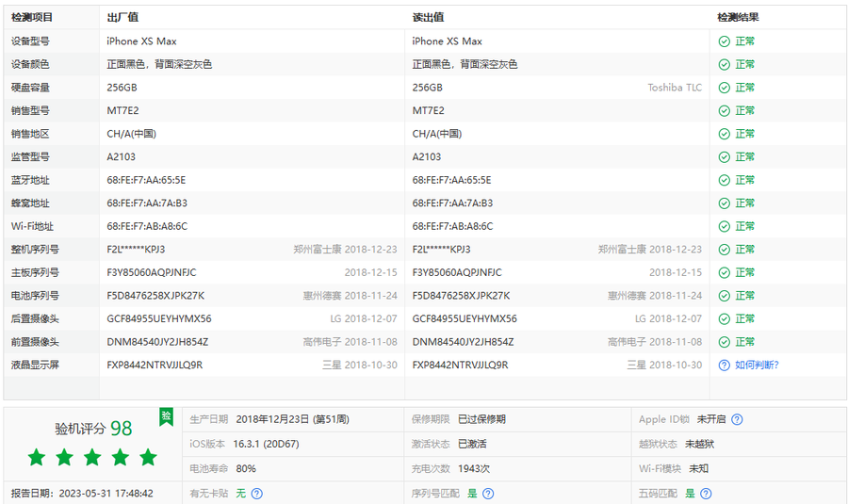Click the question mark next to 有无卡贴
The height and width of the screenshot is (504, 848).
click(x=256, y=493)
